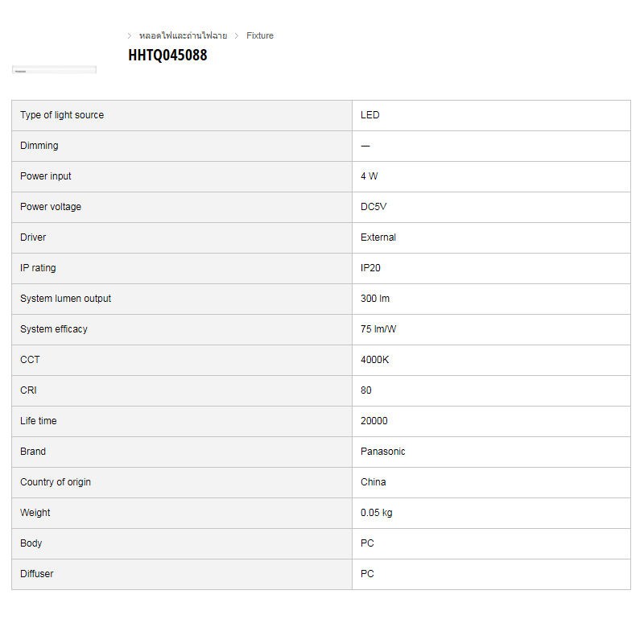This screenshot has width=644, height=644.
Task: Click the Diffuser row label
Action: pos(37,574)
